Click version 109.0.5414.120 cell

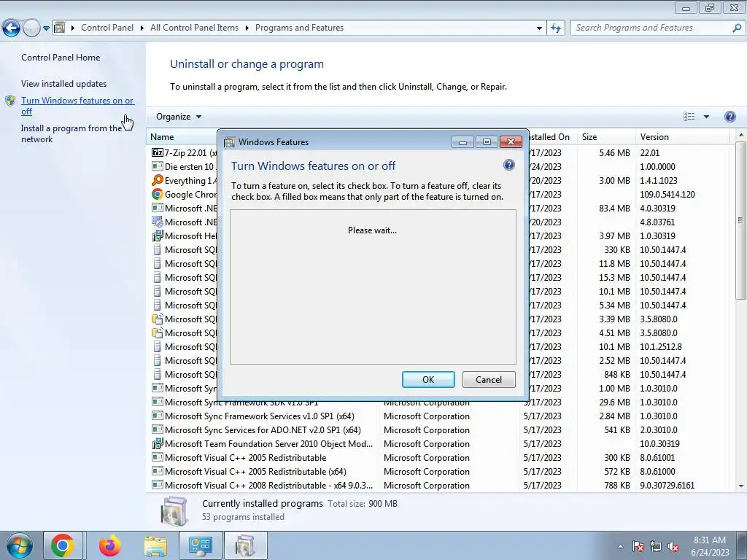[x=667, y=194]
